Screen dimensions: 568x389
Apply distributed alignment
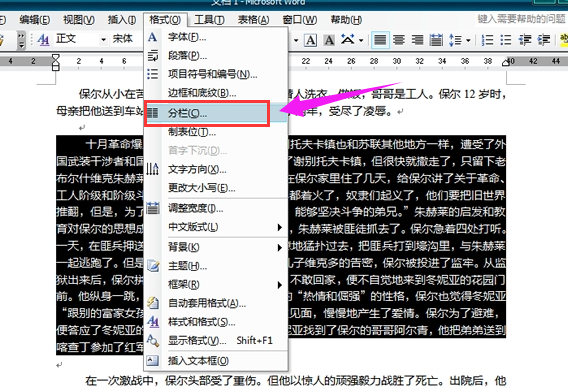[x=436, y=40]
